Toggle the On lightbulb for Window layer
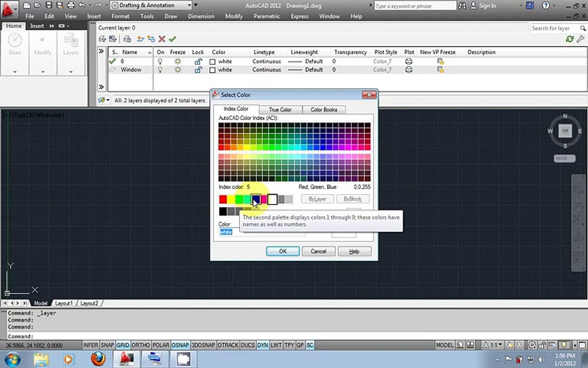Viewport: 588px width, 368px height. (160, 70)
